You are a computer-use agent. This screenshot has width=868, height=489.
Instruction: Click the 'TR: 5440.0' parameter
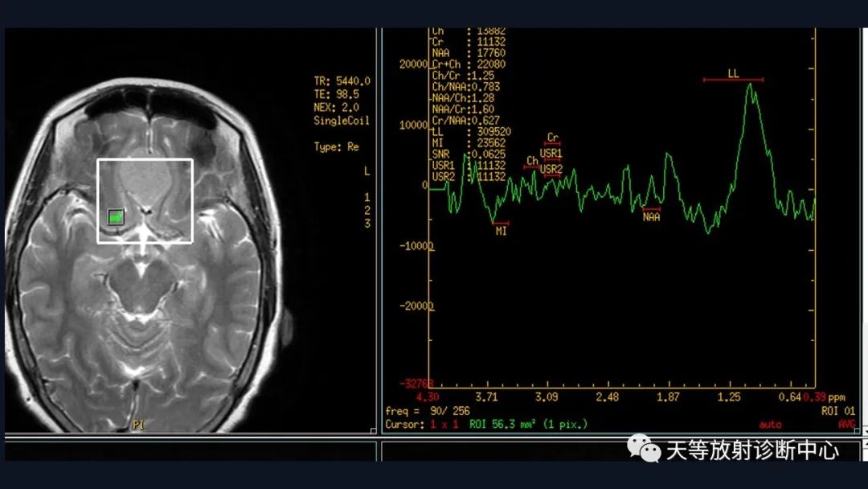click(x=342, y=81)
